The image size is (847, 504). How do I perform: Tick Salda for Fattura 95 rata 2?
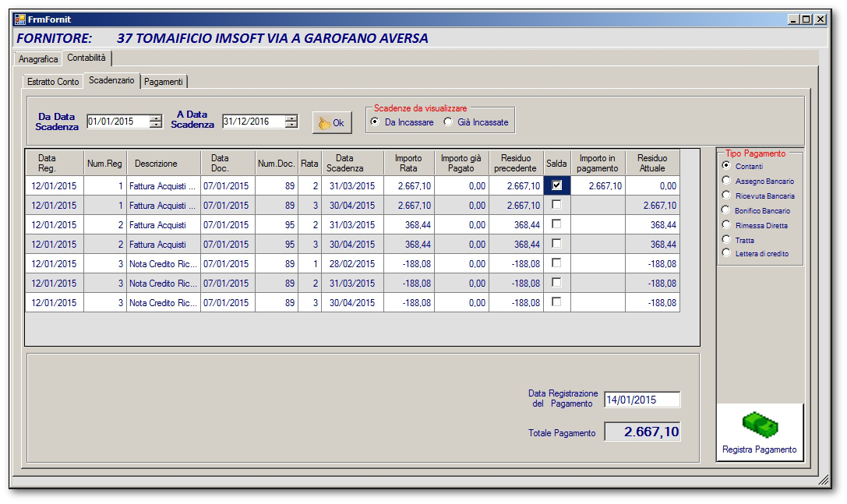pyautogui.click(x=556, y=224)
